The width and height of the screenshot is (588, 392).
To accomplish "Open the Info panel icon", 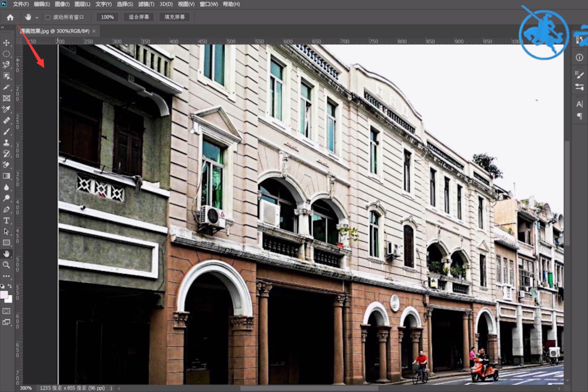I will coord(579,57).
